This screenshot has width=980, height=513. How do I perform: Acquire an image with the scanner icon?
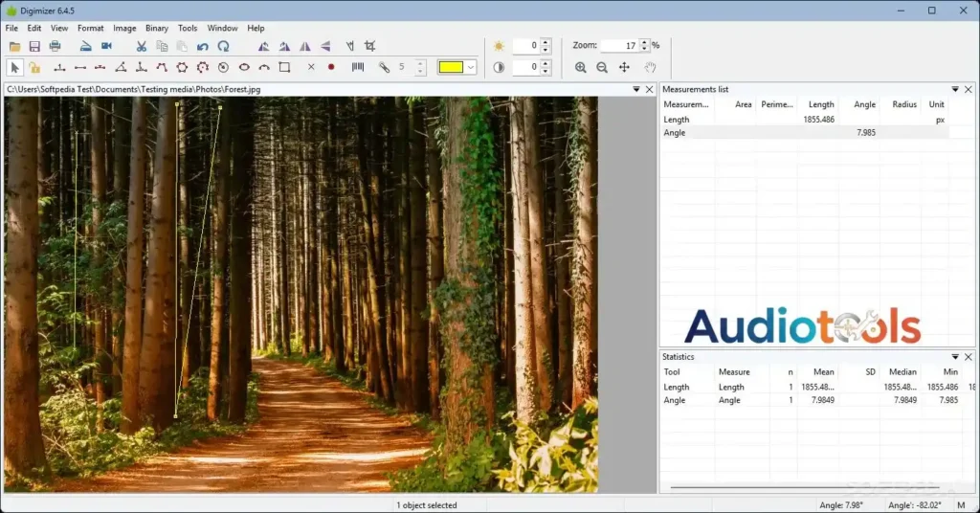(85, 46)
